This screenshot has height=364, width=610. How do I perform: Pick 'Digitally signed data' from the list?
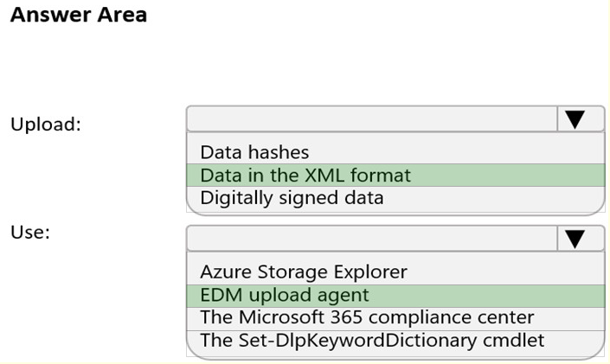tap(292, 198)
